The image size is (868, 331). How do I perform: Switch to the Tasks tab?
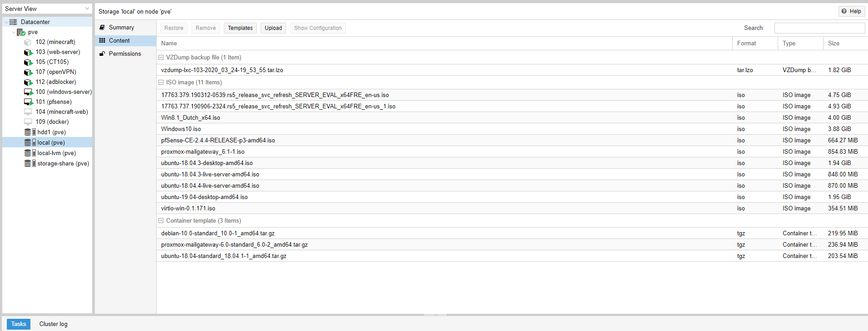(19, 324)
